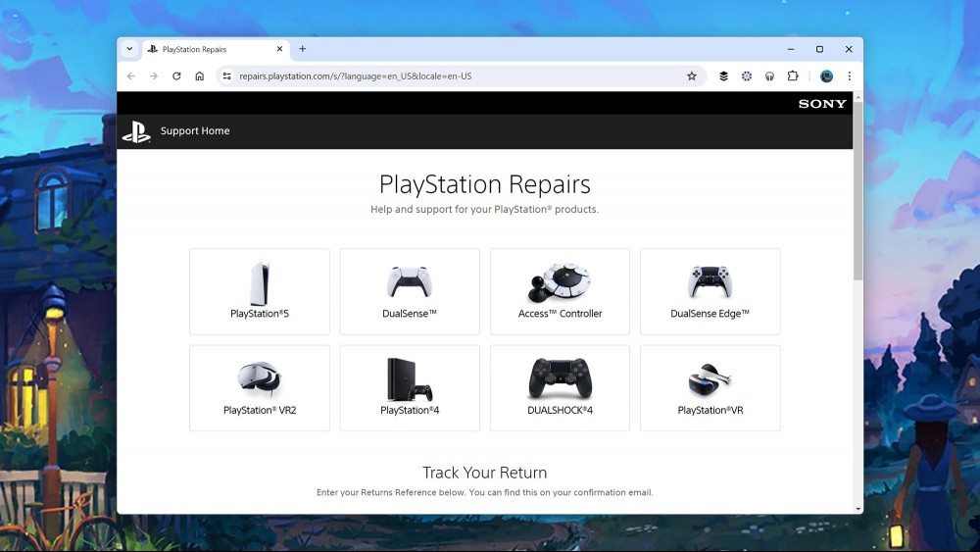View site information icon in address bar

227,76
